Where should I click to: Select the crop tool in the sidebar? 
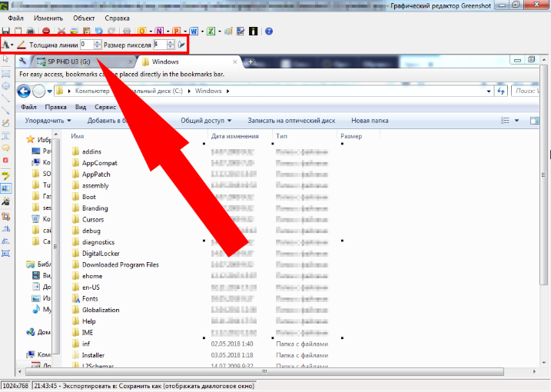pos(6,216)
